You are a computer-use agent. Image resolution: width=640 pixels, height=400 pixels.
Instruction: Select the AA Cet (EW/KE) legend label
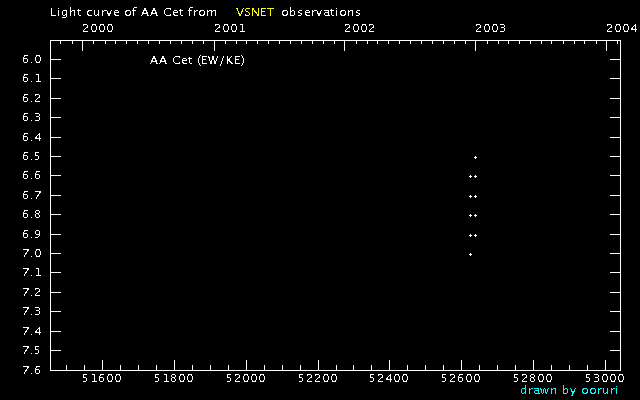coord(197,61)
